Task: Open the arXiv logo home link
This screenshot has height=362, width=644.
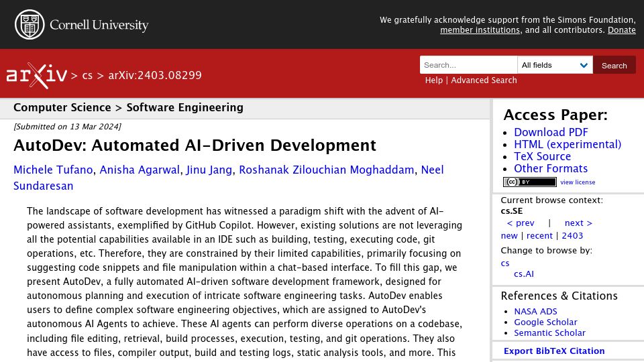Action: [36, 76]
